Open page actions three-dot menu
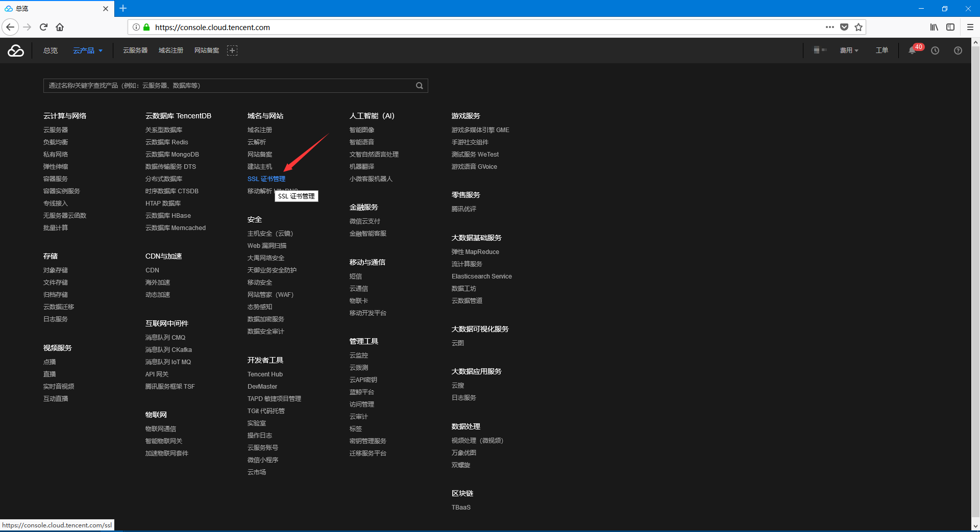 point(830,27)
